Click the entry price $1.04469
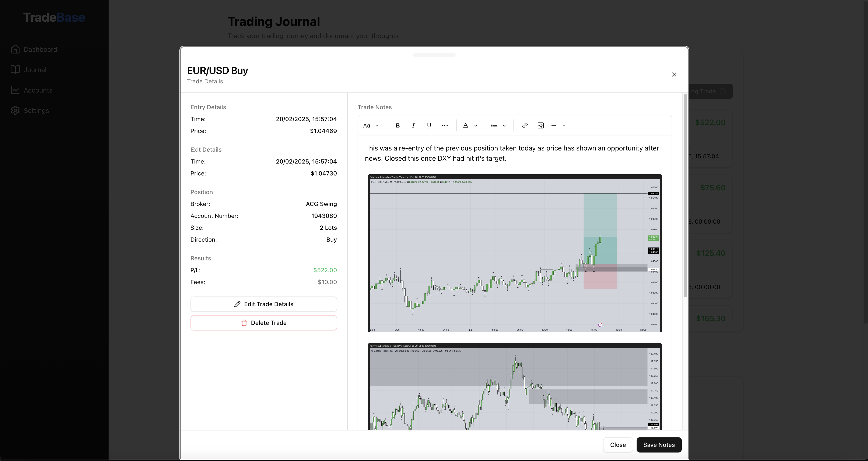Viewport: 868px width, 461px height. [323, 131]
